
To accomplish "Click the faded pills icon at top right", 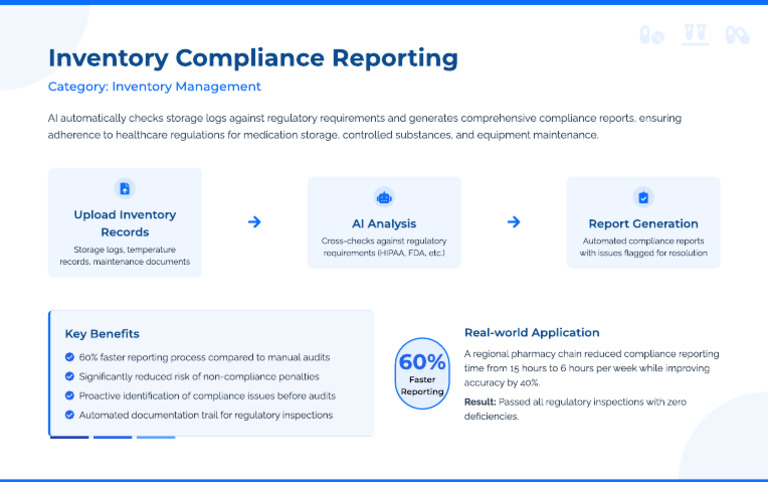I will (x=652, y=35).
